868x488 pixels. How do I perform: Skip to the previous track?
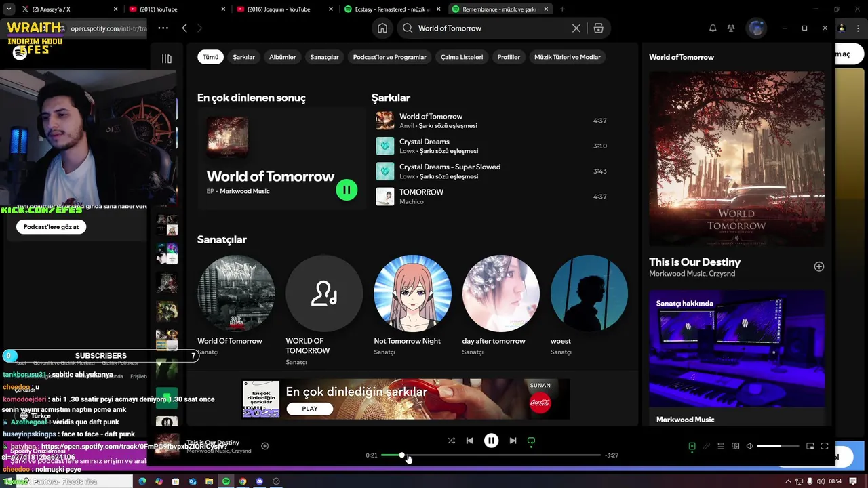(x=469, y=441)
